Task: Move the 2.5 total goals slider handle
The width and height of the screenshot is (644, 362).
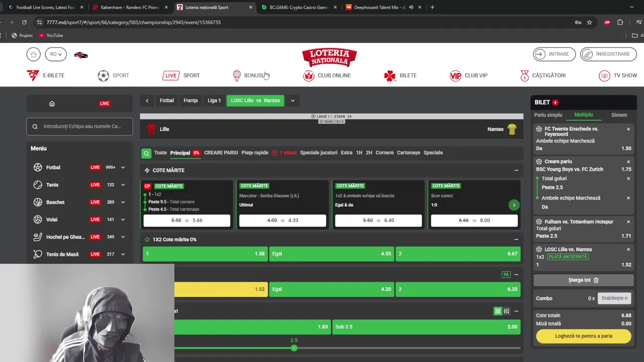Action: pos(294,348)
